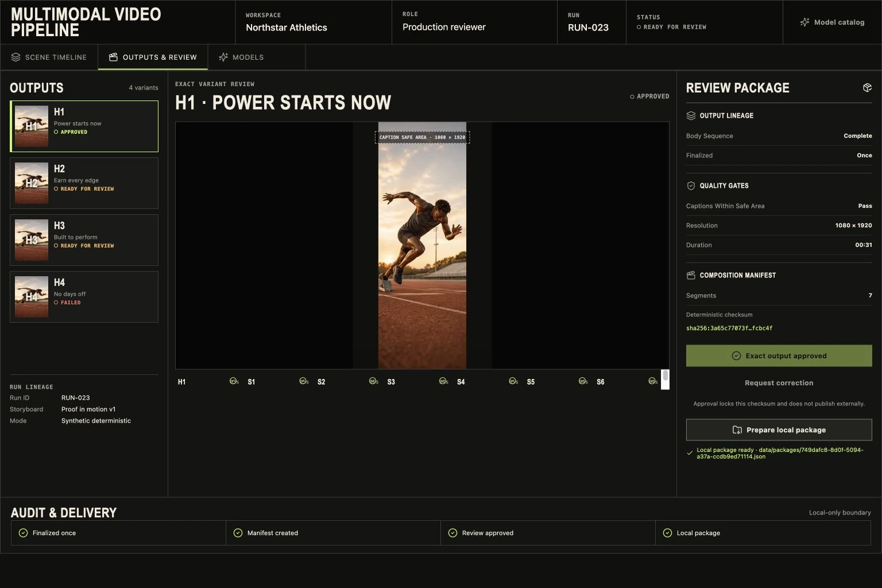
Task: Jump to segment S5 in the strip
Action: (x=531, y=382)
